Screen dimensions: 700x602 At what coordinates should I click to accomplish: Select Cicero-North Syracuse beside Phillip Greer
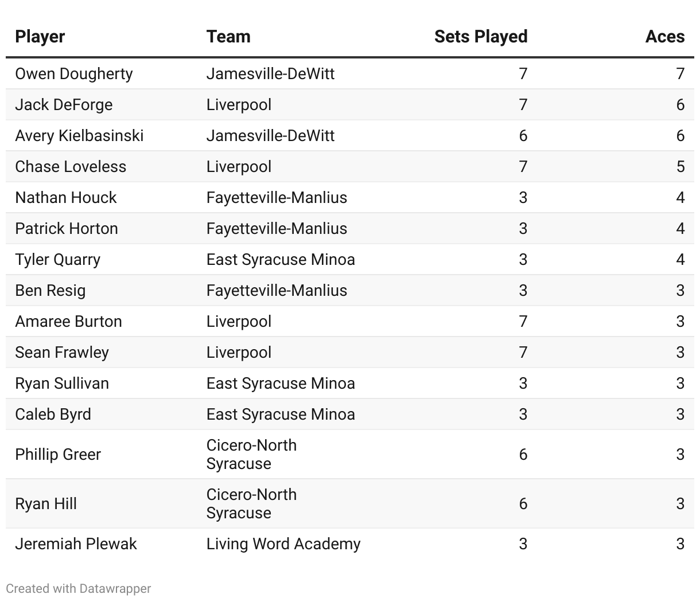(x=252, y=455)
